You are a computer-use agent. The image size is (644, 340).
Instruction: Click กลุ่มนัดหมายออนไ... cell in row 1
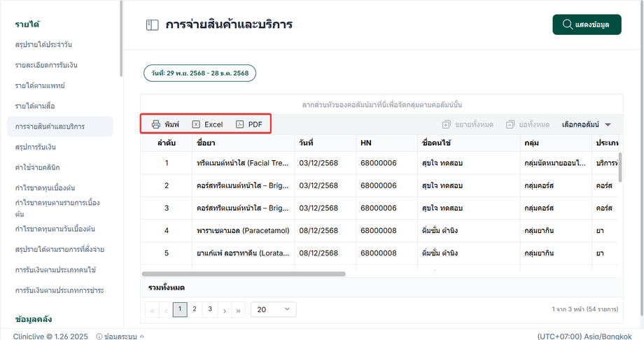tap(555, 163)
